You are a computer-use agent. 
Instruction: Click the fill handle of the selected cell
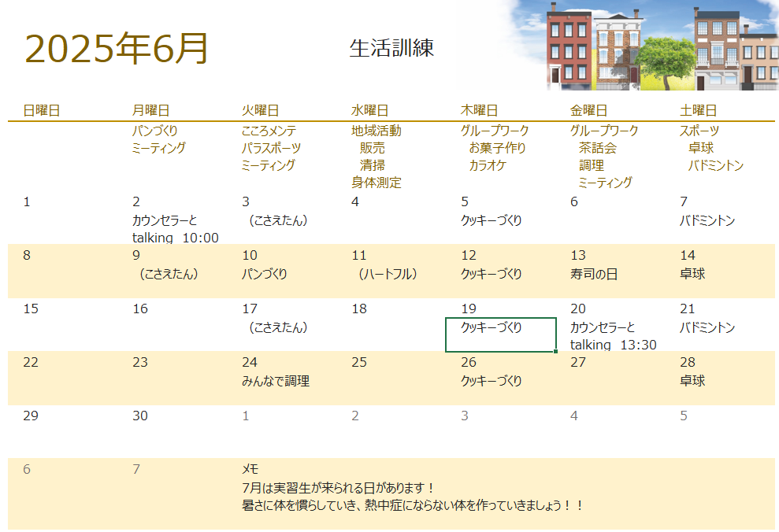(x=555, y=351)
